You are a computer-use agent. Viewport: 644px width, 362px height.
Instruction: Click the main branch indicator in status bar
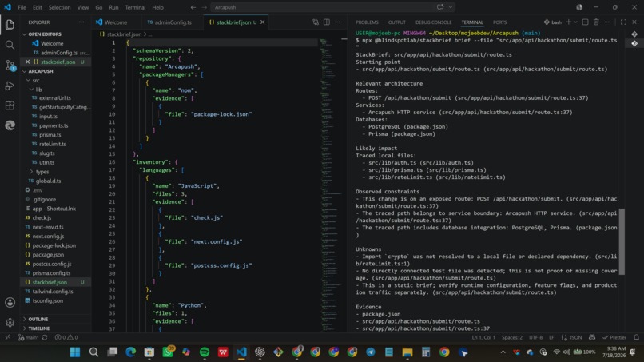28,338
